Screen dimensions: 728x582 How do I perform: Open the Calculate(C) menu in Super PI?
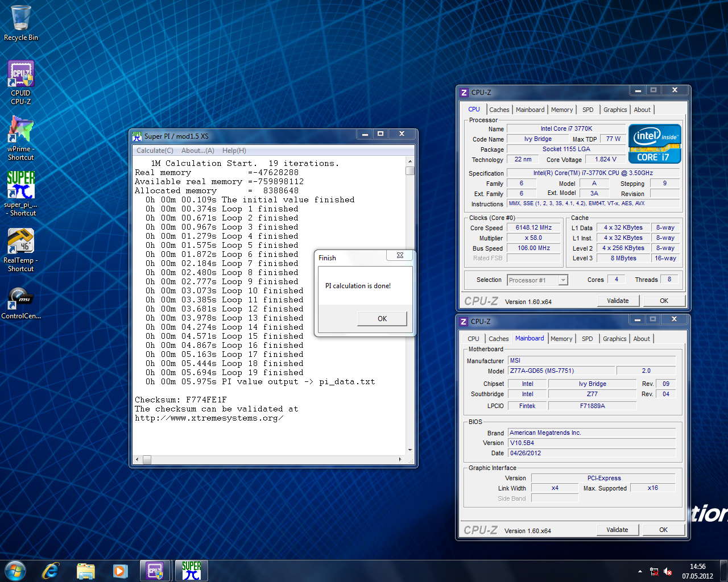155,151
